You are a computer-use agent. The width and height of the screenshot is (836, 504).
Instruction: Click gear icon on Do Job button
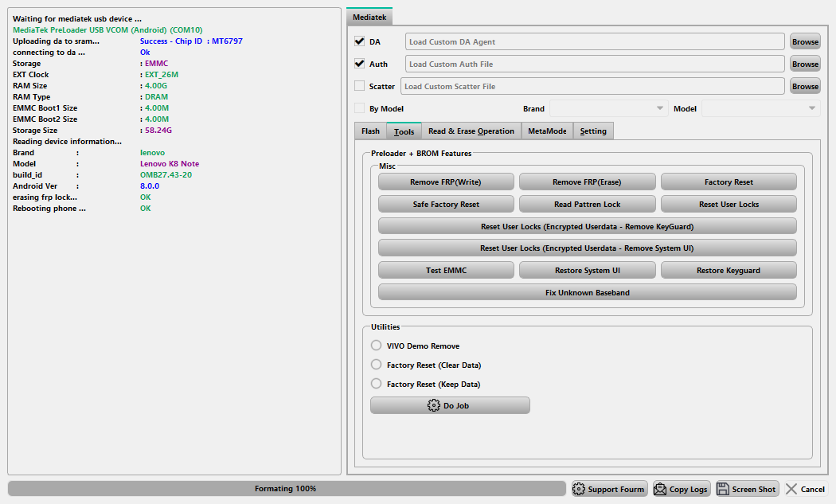(x=433, y=405)
